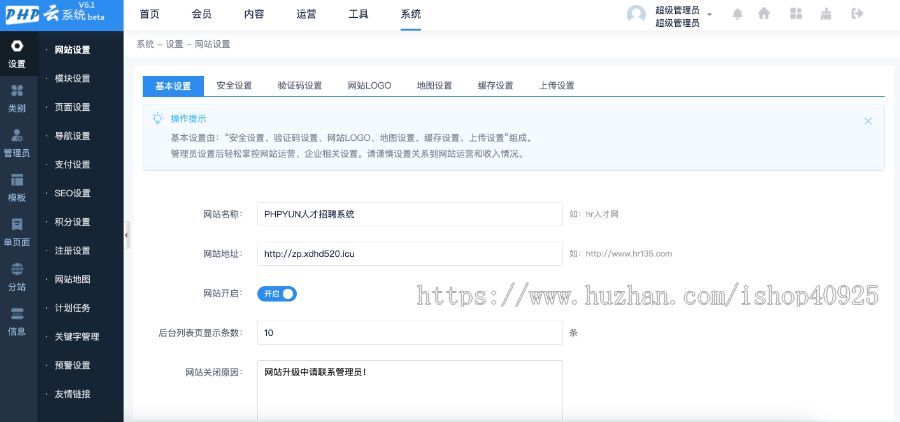Open 会员 in top navigation
Viewport: 900px width, 422px height.
[201, 14]
